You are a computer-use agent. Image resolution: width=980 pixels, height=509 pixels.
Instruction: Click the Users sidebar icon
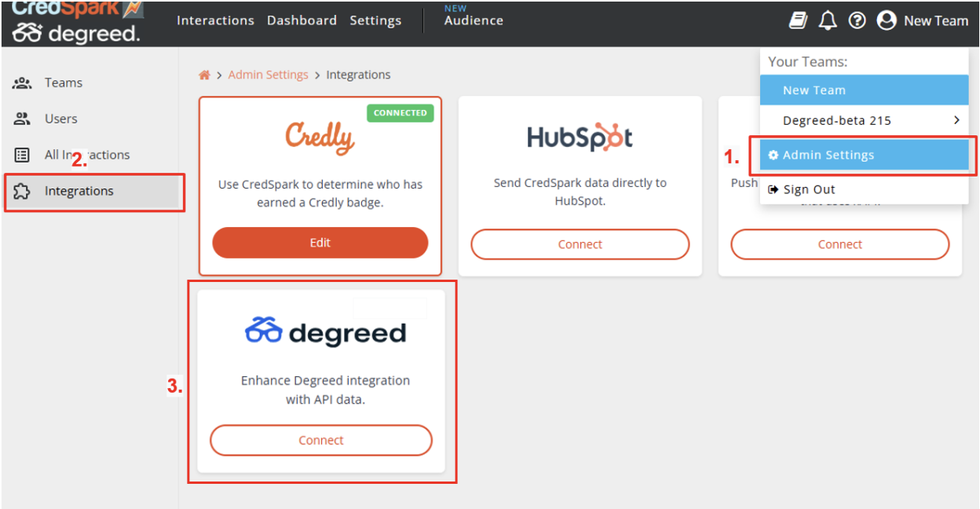[22, 119]
